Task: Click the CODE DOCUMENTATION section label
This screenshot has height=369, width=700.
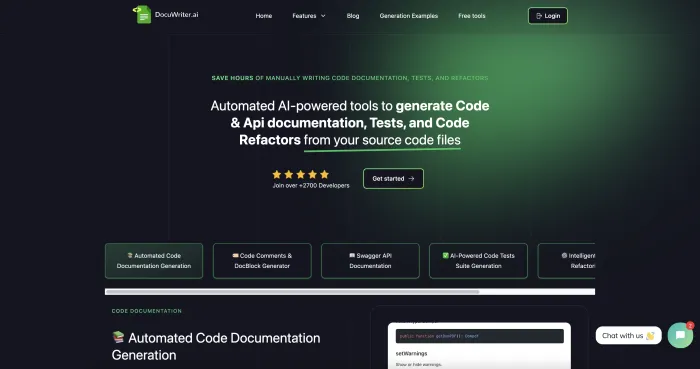Action: pyautogui.click(x=146, y=311)
